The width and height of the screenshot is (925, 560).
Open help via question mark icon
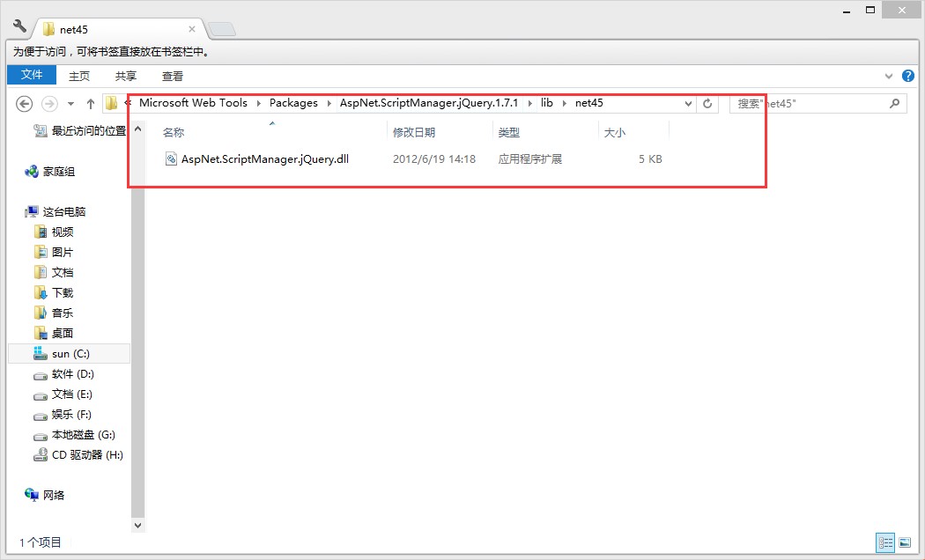(x=908, y=76)
